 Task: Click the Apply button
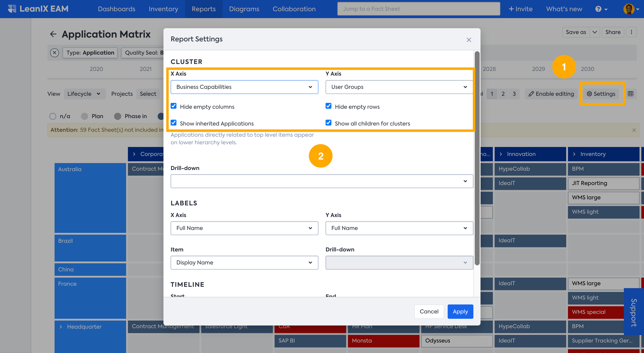tap(460, 311)
